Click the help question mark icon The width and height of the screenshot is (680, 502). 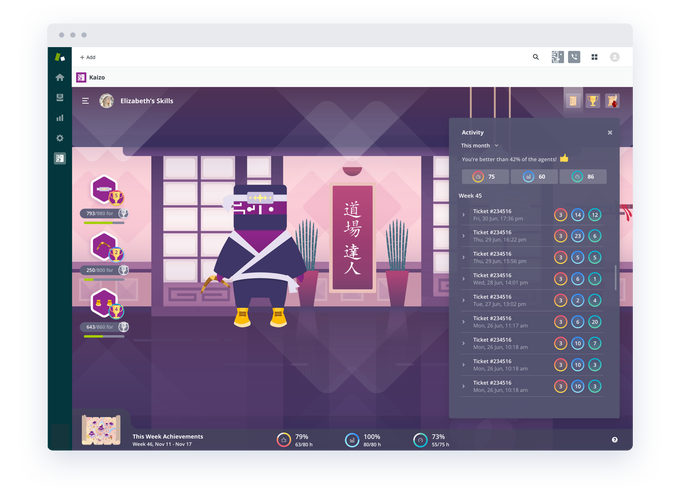click(614, 439)
